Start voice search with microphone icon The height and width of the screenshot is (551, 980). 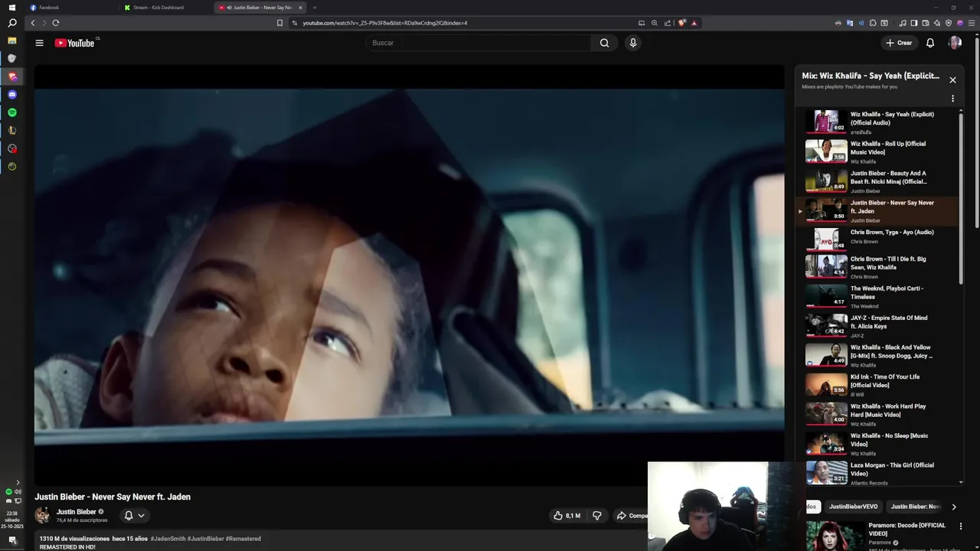tap(632, 43)
